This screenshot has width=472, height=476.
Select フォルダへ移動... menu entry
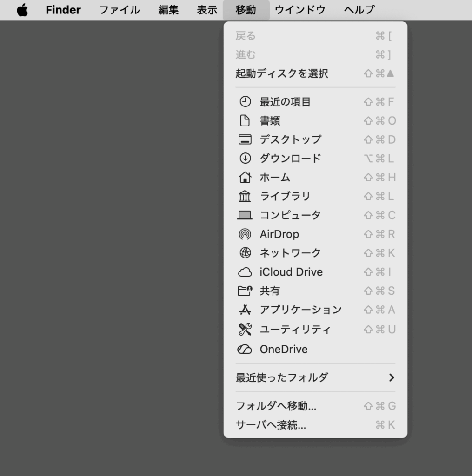click(x=276, y=406)
